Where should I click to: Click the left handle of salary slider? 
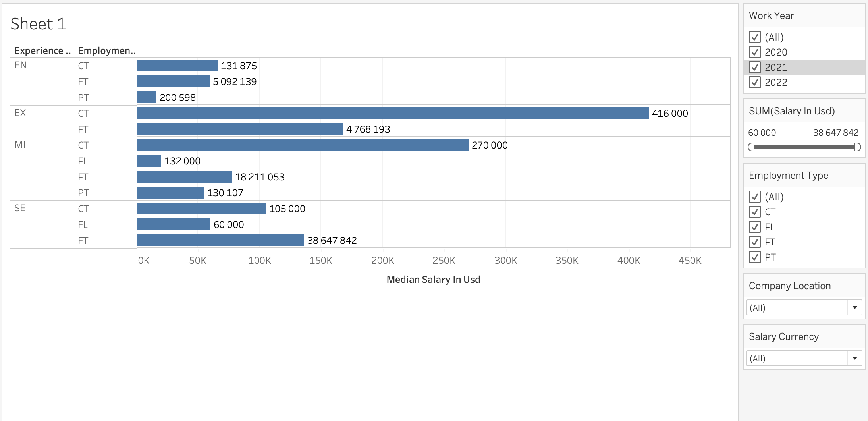[751, 147]
